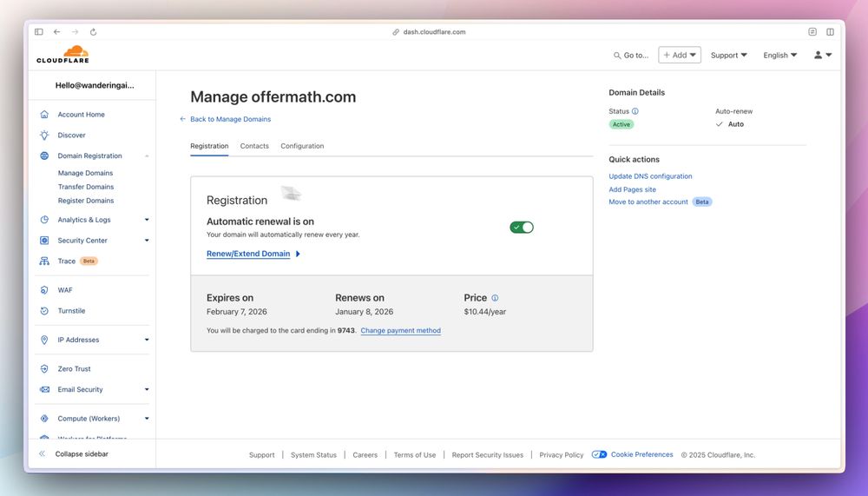Click the Turnstile icon

(x=44, y=311)
